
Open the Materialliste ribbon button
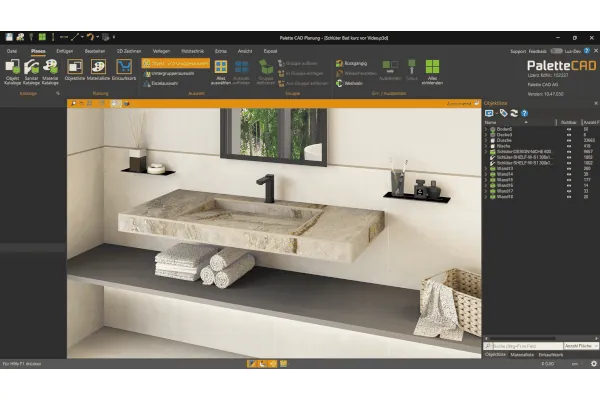[x=98, y=70]
